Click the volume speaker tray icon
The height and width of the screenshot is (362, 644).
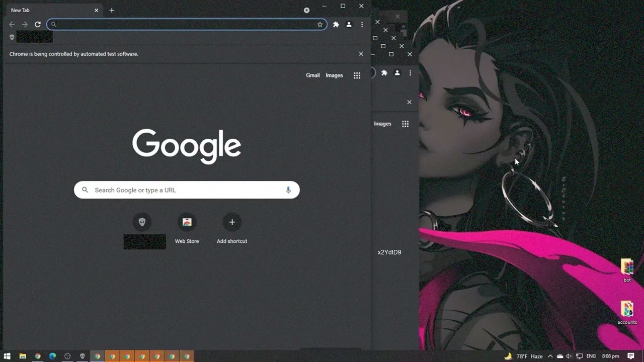569,356
